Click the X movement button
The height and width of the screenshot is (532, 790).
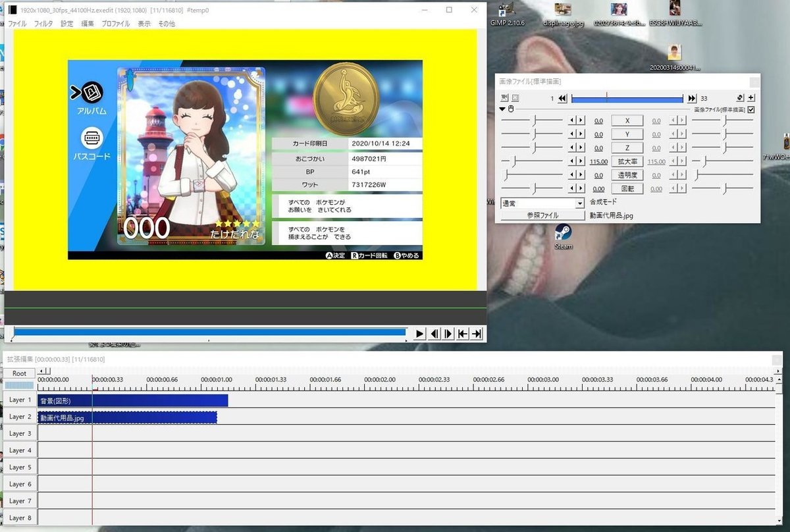tap(627, 120)
